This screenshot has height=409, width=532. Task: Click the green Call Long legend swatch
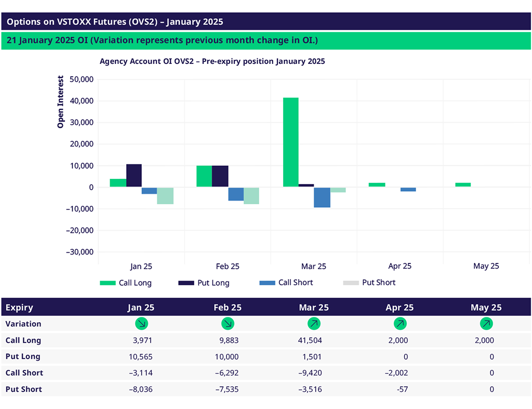(108, 283)
